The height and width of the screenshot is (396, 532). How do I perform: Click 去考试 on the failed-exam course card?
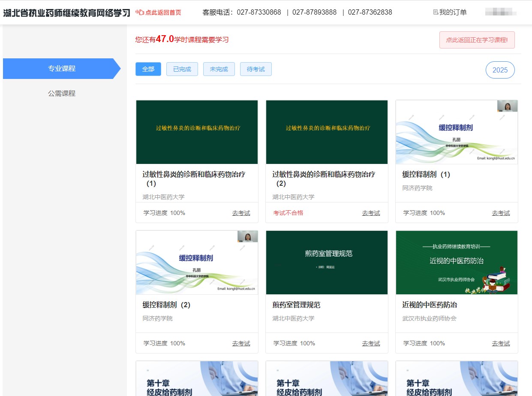click(x=371, y=213)
